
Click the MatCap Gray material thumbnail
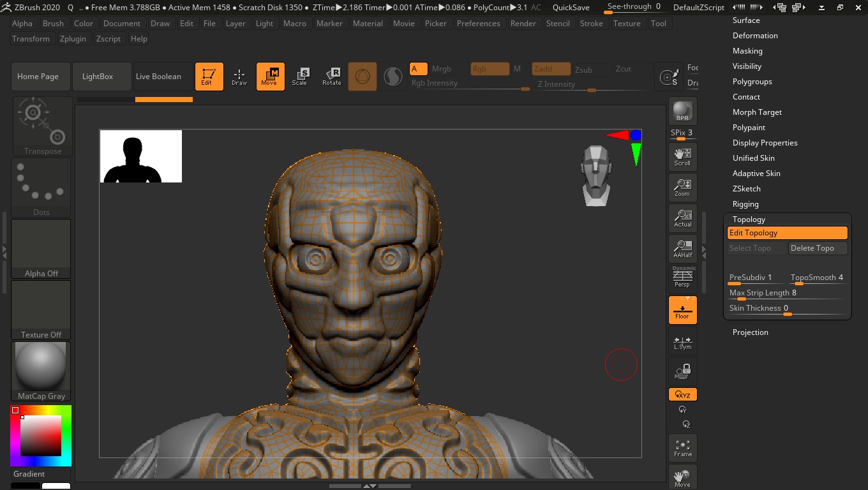click(41, 371)
